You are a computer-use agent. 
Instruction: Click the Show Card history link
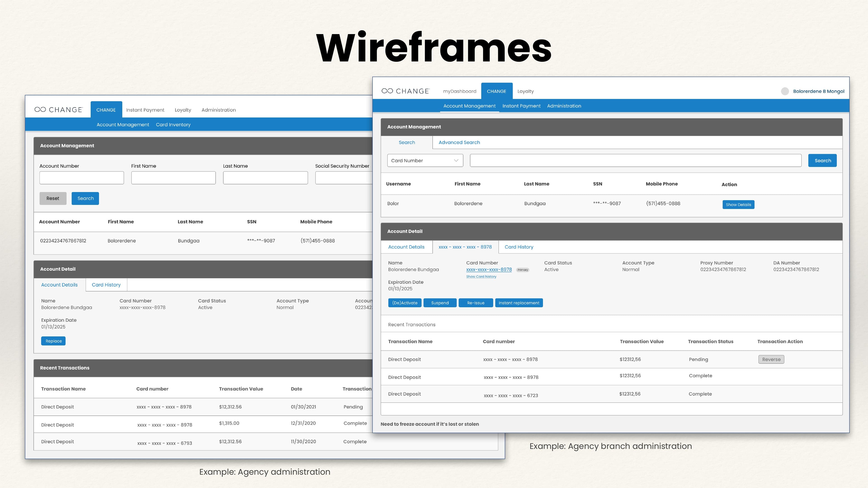pos(481,277)
